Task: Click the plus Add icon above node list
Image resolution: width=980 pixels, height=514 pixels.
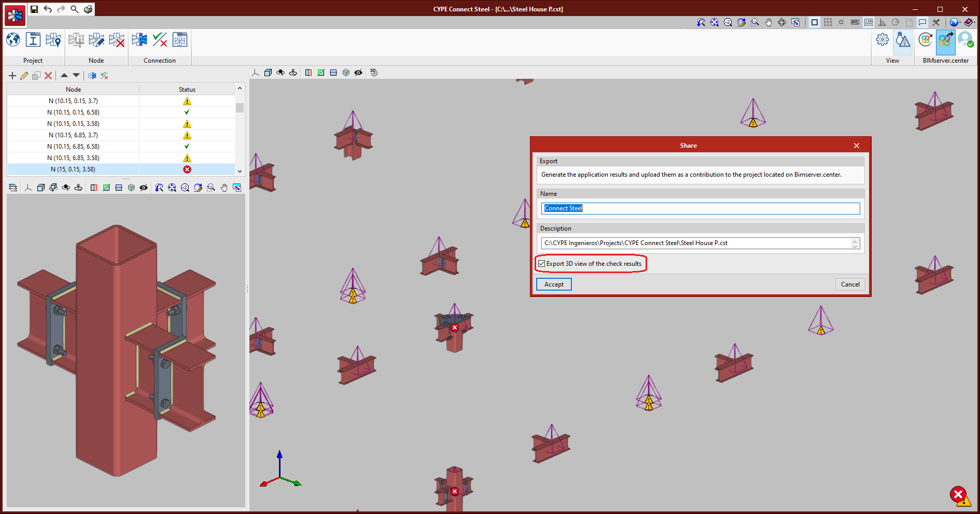Action: point(12,76)
